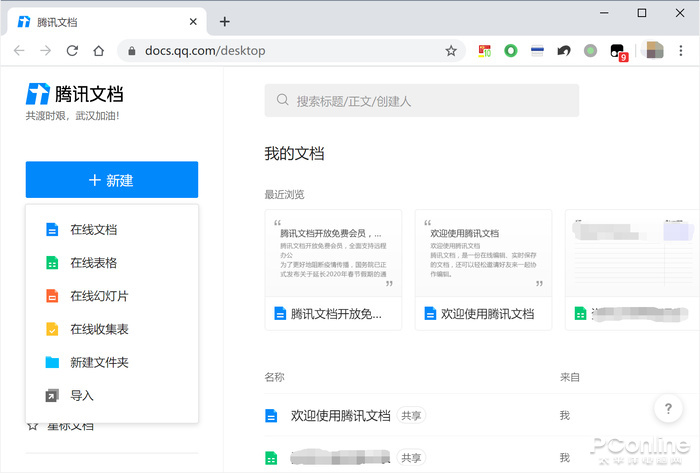Go to the browser home page icon
Screen dimensions: 700x473
[98, 51]
